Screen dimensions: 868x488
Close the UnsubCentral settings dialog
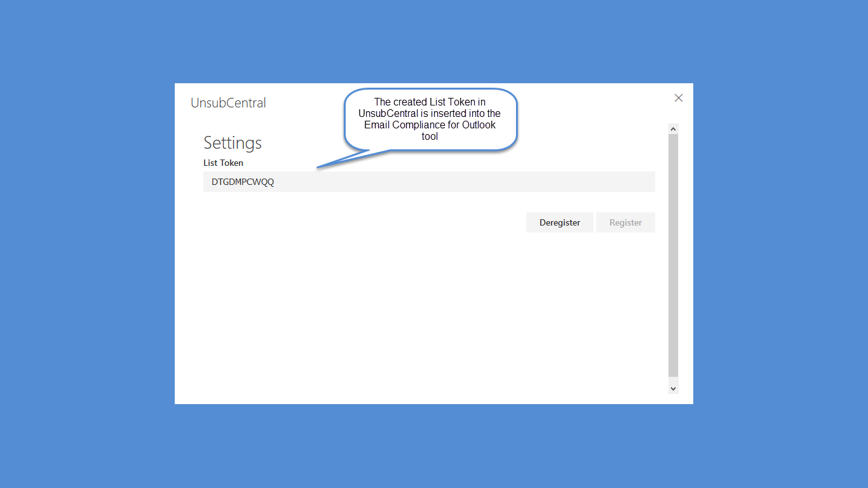679,98
